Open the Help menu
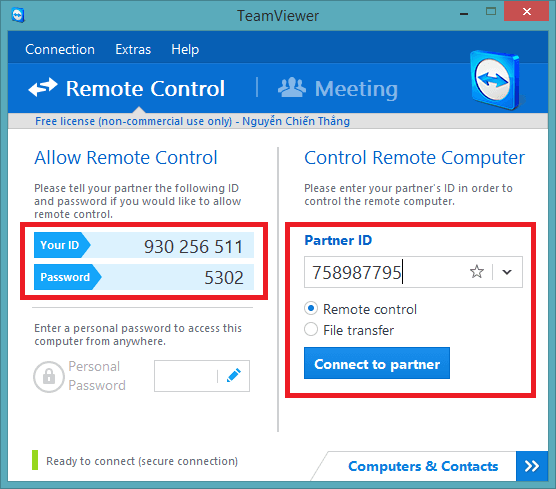The width and height of the screenshot is (556, 489). coord(185,49)
